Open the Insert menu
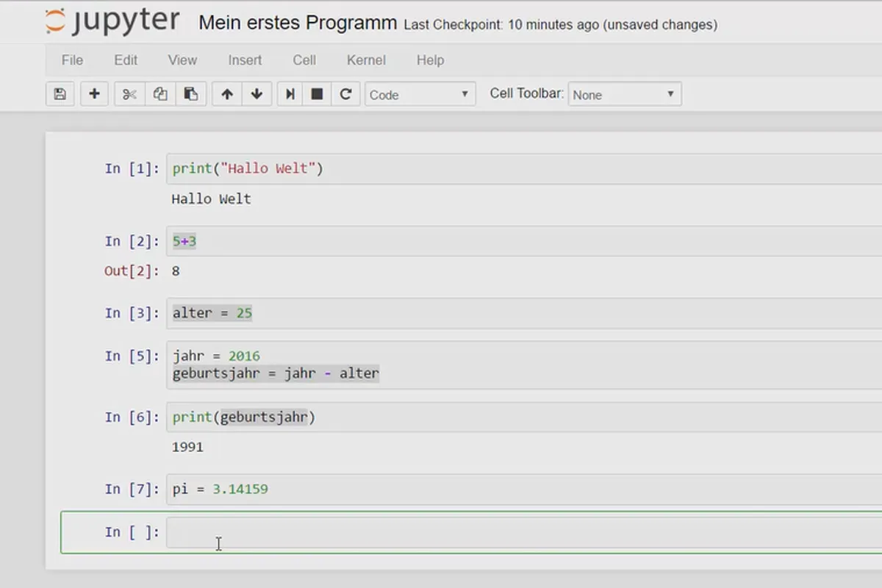Screen dimensions: 882x588 click(x=245, y=60)
